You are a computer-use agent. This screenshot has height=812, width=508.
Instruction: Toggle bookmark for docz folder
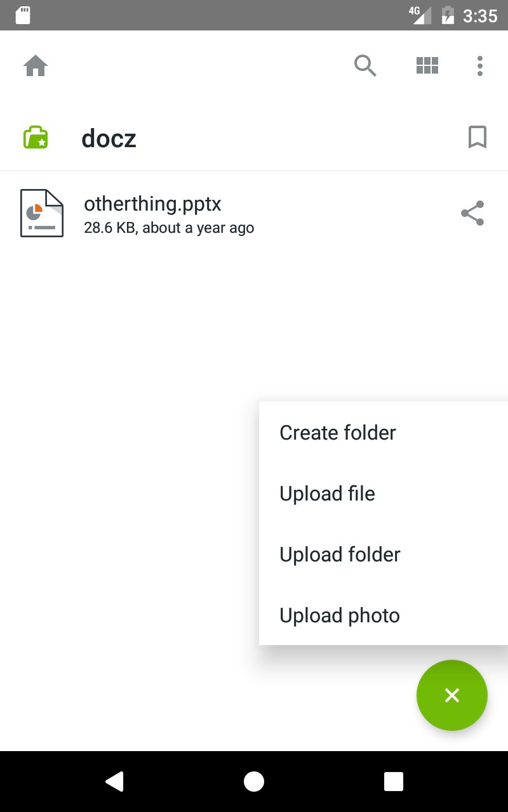point(478,137)
